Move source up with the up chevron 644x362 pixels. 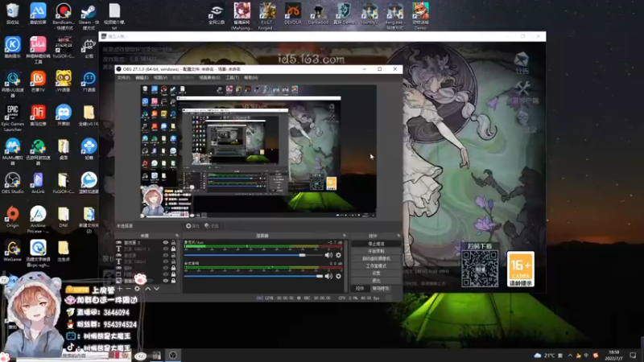tap(148, 289)
